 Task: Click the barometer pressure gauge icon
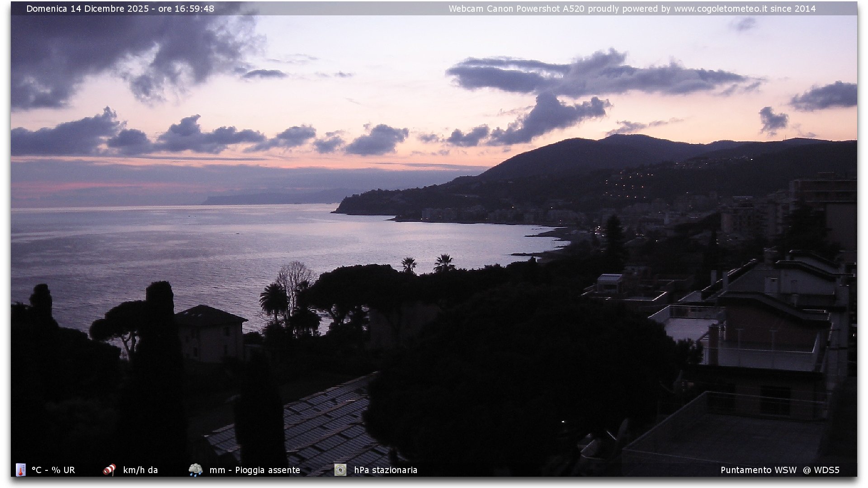pyautogui.click(x=340, y=470)
